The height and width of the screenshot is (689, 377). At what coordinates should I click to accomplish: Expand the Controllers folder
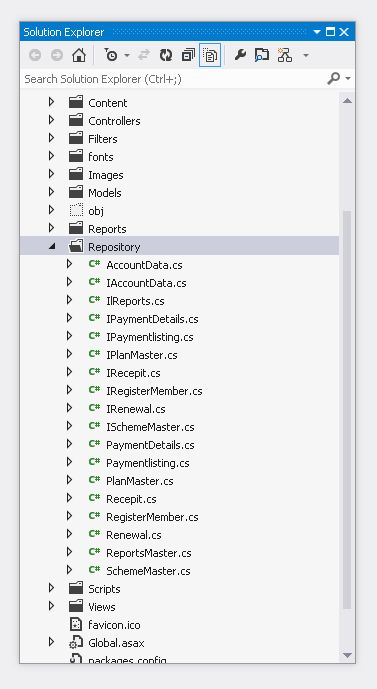pos(51,120)
